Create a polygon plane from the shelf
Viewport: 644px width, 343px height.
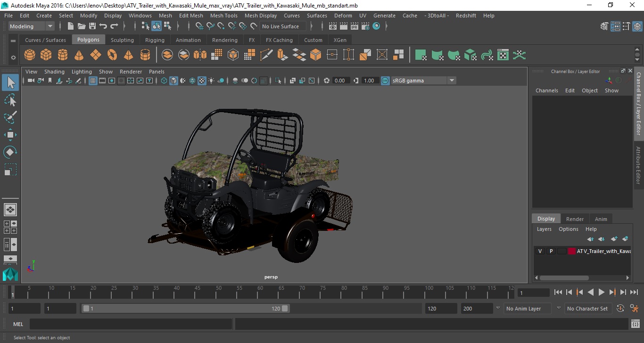click(96, 55)
